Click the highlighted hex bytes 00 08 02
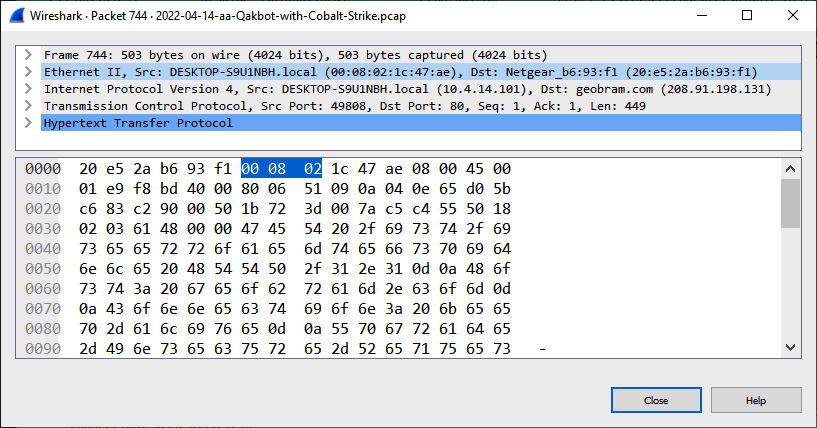The width and height of the screenshot is (817, 428). [281, 169]
